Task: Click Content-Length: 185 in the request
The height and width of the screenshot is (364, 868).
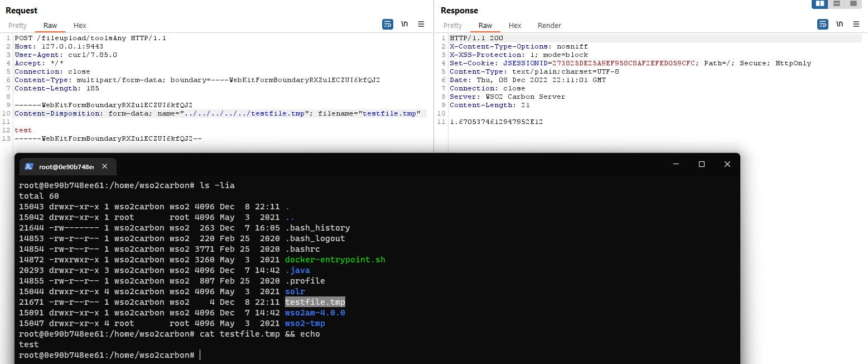Action: click(57, 88)
